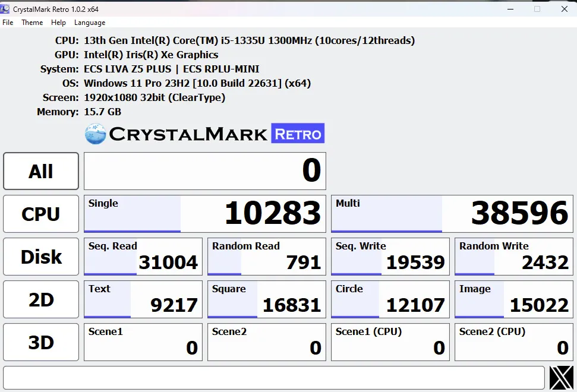Click the total score field showing 0
The image size is (577, 392).
coord(205,171)
